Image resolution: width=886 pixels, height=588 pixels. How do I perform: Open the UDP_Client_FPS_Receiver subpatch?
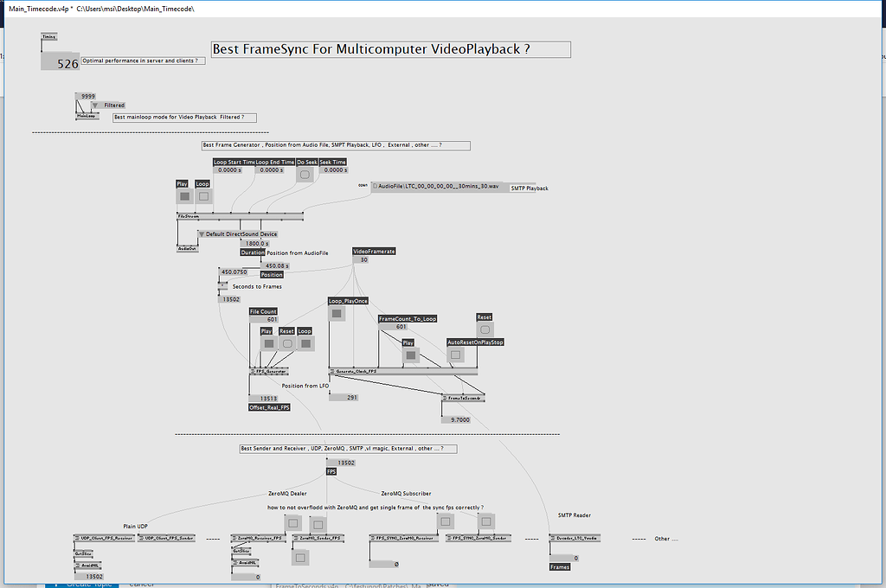click(x=105, y=538)
